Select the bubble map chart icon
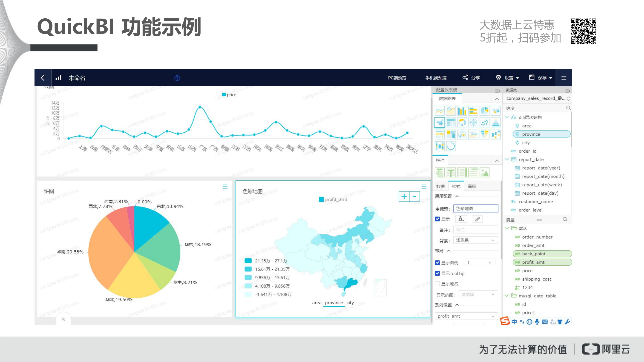This screenshot has width=644, height=362. [496, 111]
